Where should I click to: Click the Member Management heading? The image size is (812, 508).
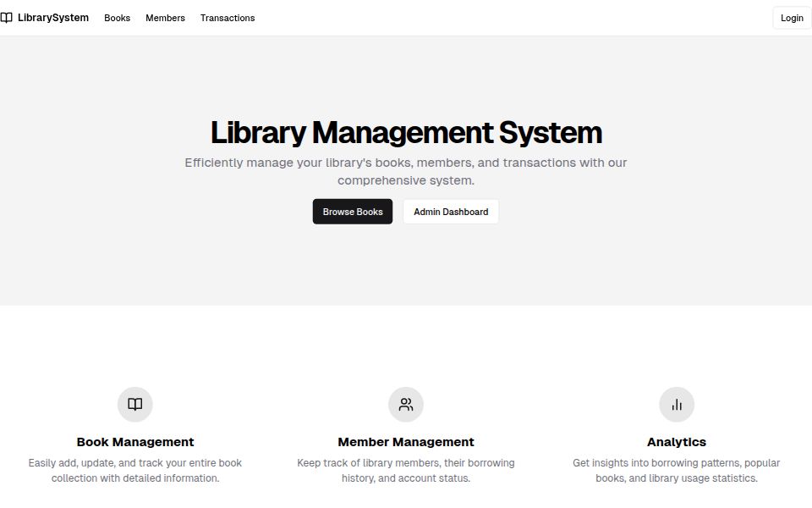(x=406, y=441)
